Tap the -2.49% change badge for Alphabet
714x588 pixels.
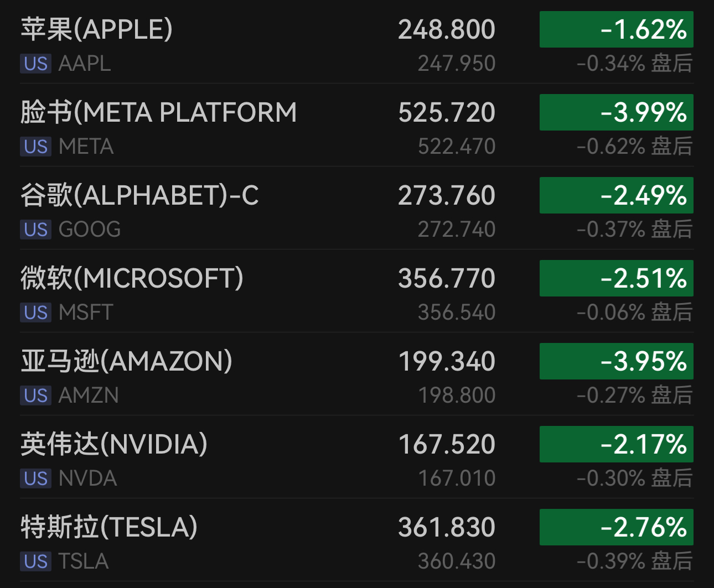pos(616,195)
